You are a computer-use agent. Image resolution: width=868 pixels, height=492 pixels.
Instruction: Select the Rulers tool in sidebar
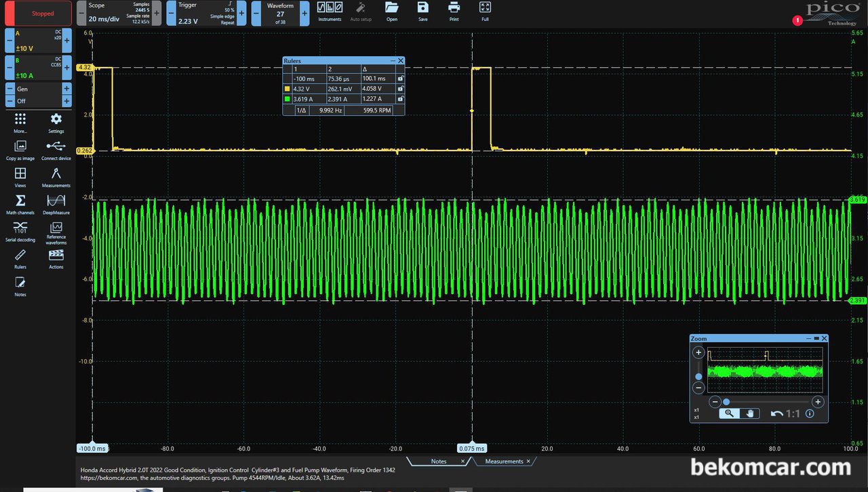(x=20, y=258)
